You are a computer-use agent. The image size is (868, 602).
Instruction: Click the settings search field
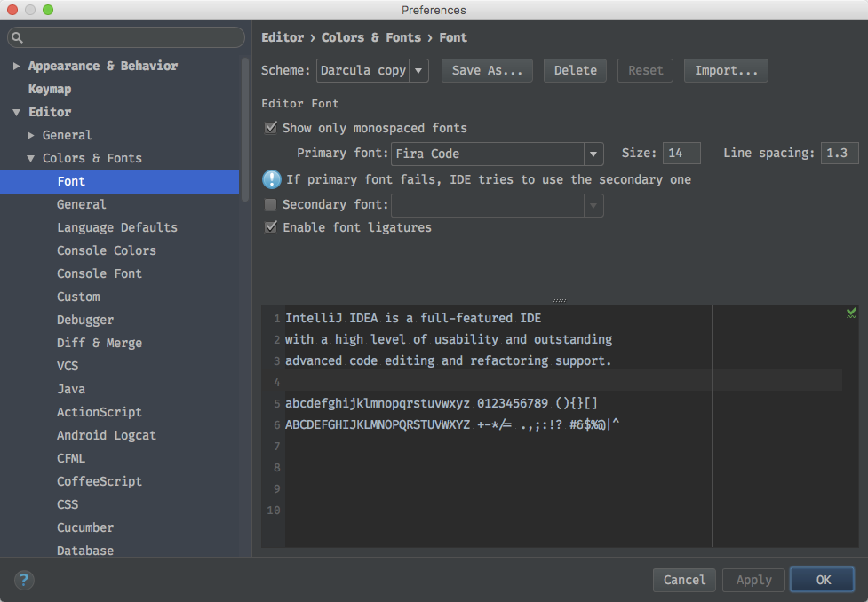point(126,37)
